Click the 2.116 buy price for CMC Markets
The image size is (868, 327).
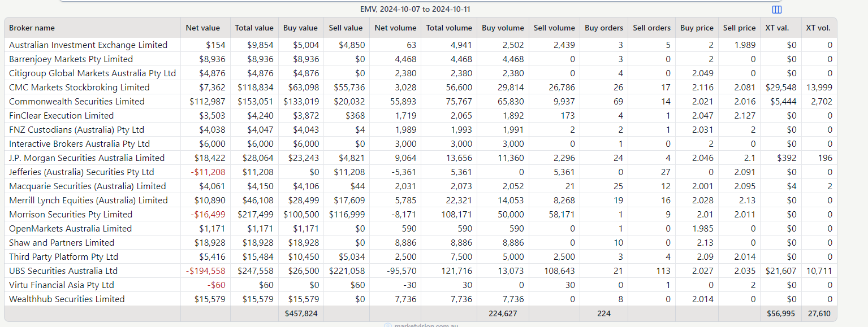pyautogui.click(x=703, y=88)
